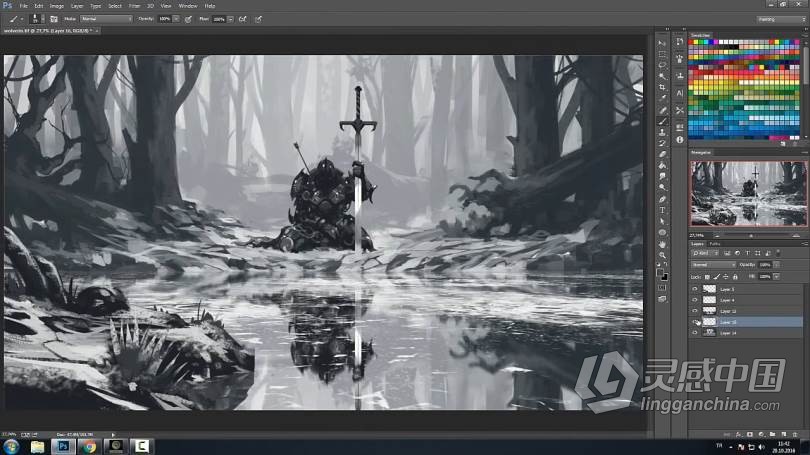Select the Paint Bucket tool

tap(662, 165)
